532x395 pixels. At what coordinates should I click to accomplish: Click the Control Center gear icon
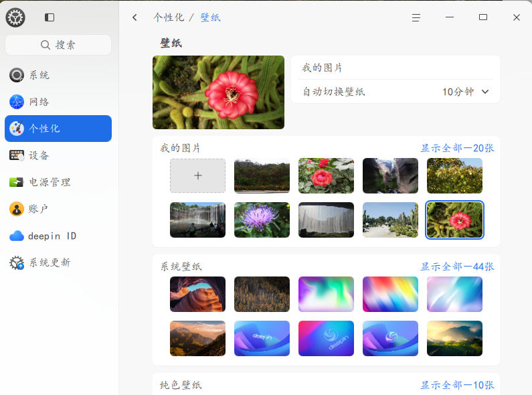tap(15, 17)
